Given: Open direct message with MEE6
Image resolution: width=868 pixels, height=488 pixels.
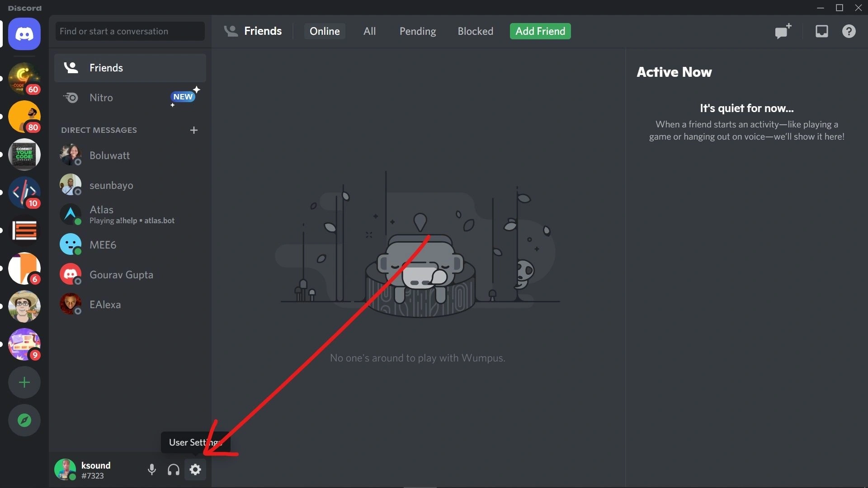Looking at the screenshot, I should tap(130, 245).
